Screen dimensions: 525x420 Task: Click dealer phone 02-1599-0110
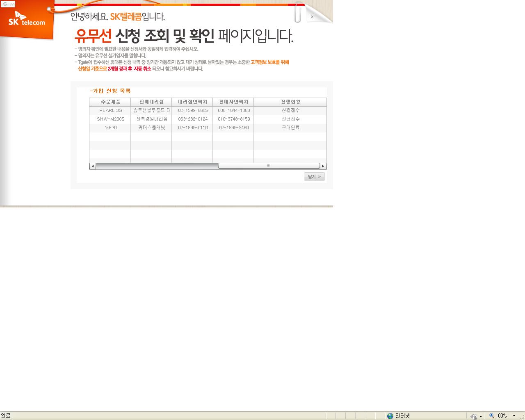193,128
